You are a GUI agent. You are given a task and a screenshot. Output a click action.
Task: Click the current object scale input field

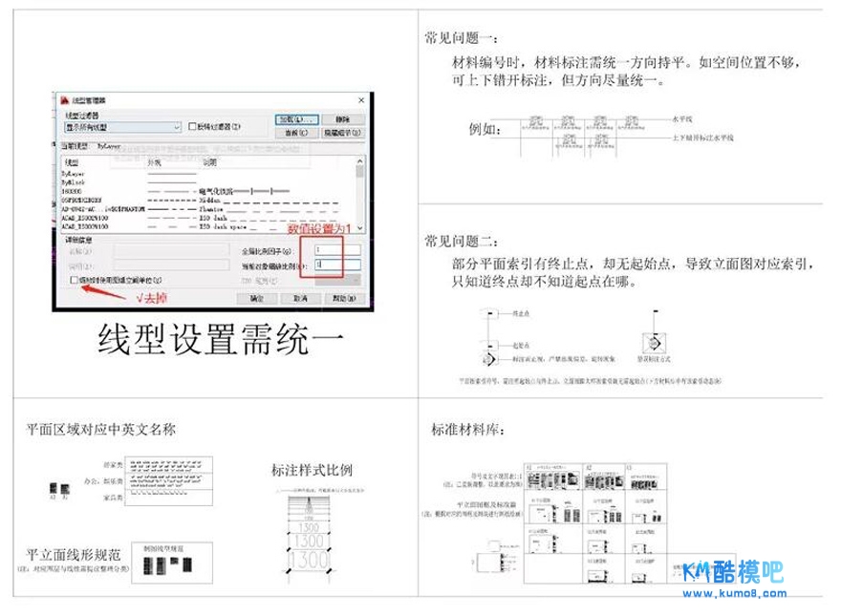(x=337, y=263)
